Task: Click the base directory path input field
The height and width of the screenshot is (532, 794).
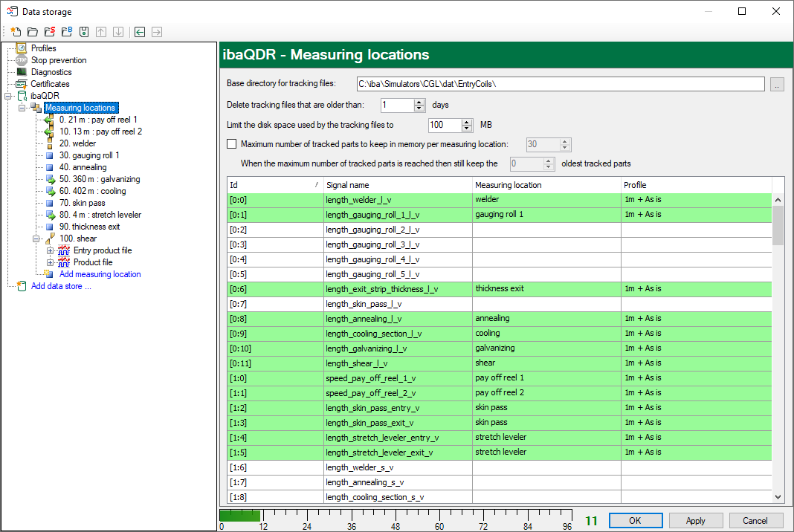Action: [x=561, y=84]
